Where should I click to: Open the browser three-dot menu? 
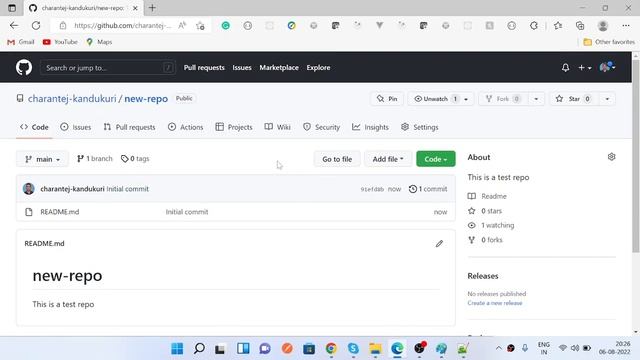626,25
